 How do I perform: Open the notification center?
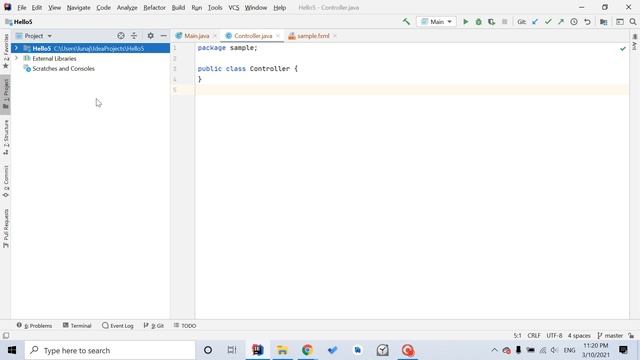[x=623, y=350]
